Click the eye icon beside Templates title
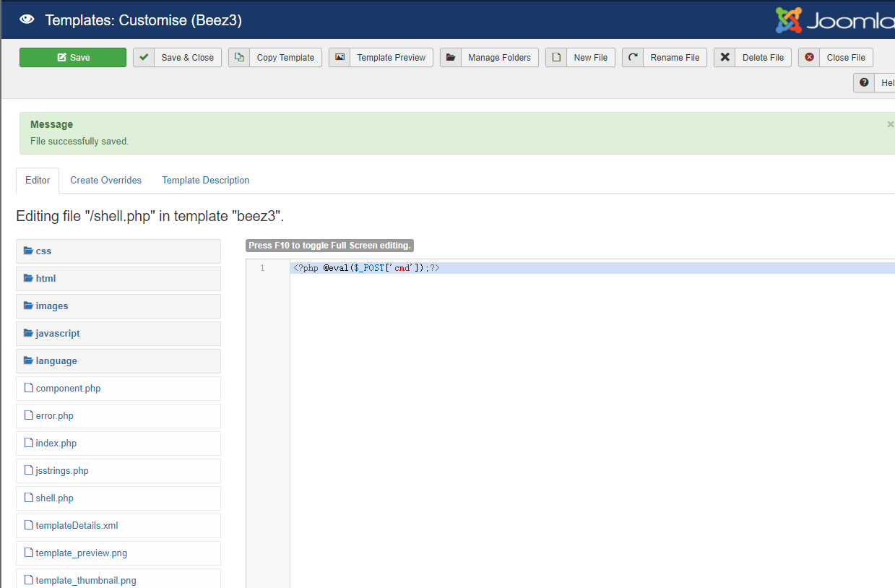This screenshot has width=895, height=588. click(27, 20)
